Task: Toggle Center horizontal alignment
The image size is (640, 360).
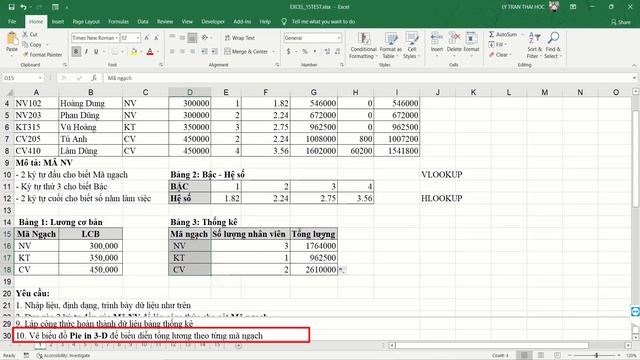Action: pos(182,52)
